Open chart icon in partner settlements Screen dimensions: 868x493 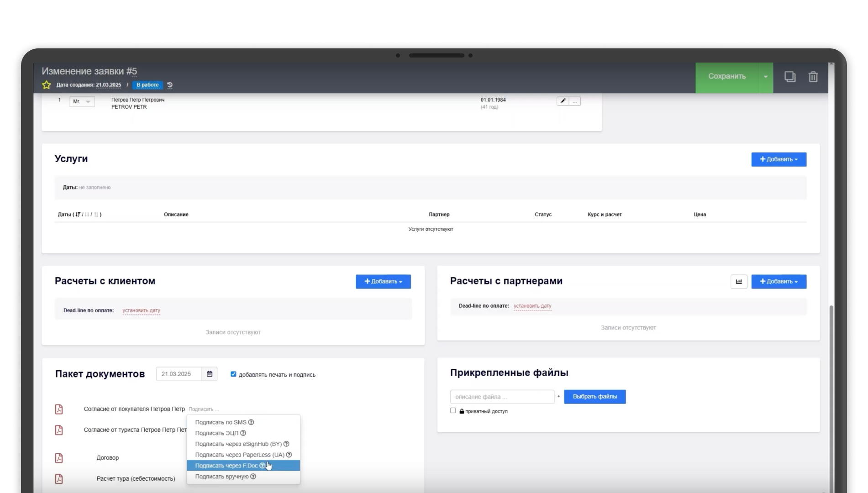(x=738, y=282)
